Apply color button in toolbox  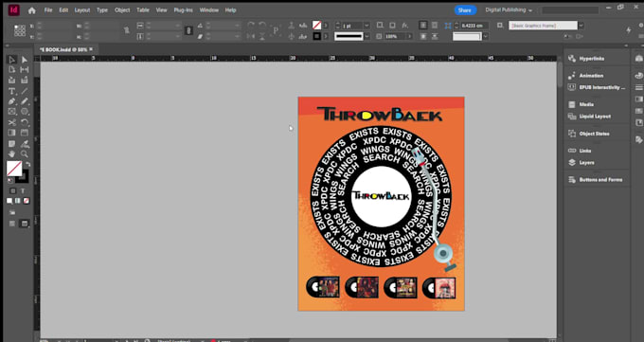pos(9,201)
